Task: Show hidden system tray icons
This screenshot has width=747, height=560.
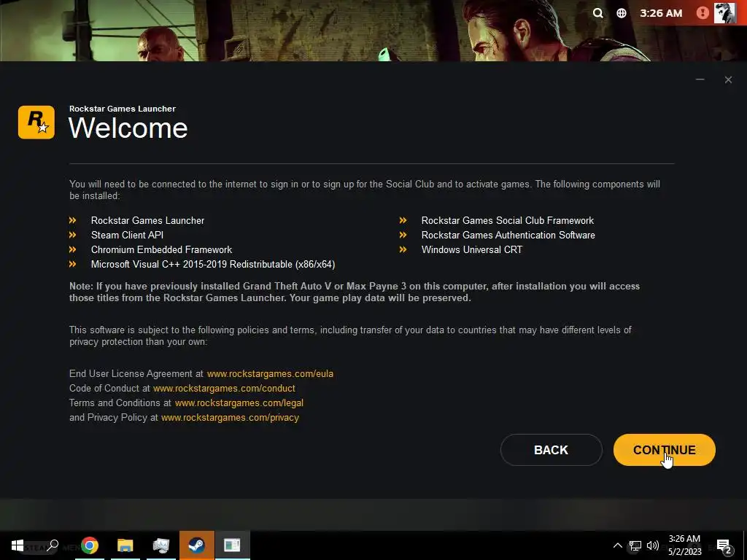Action: (x=617, y=545)
